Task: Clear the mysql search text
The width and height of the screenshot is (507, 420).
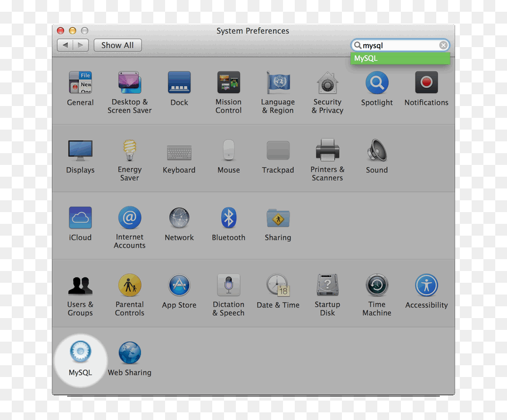Action: (x=443, y=45)
